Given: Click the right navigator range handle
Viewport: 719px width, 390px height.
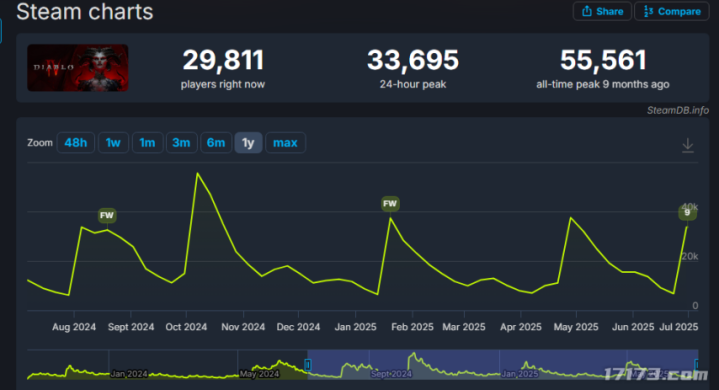Looking at the screenshot, I should [x=697, y=365].
